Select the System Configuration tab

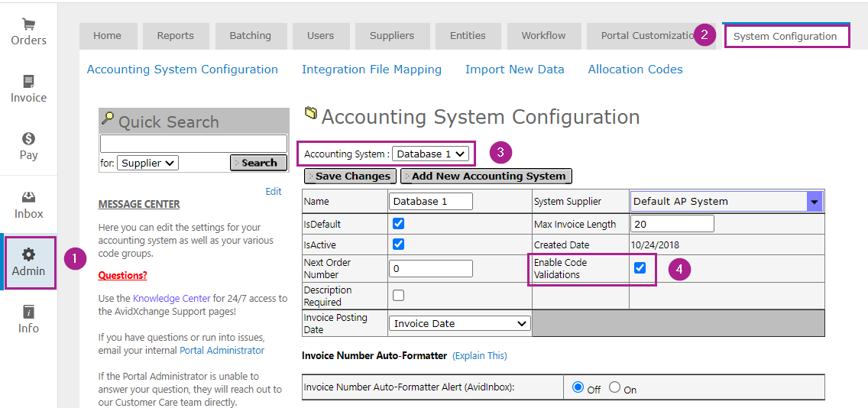[x=785, y=37]
